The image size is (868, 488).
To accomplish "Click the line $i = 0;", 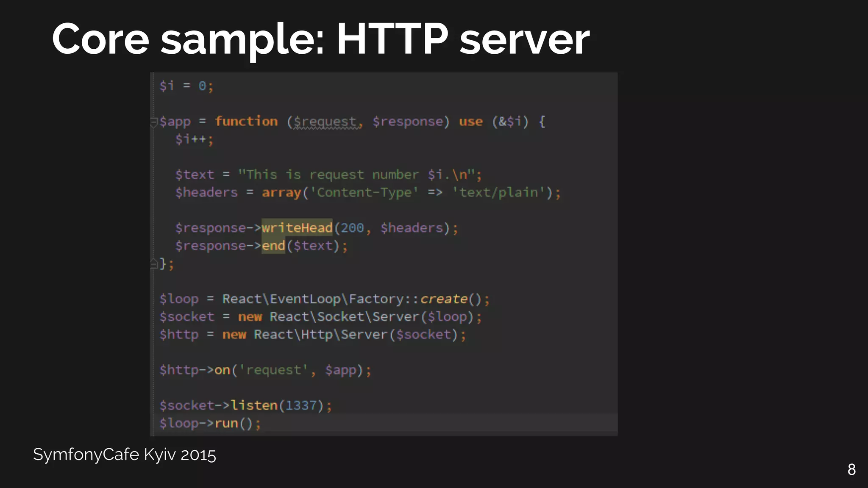I will 186,86.
